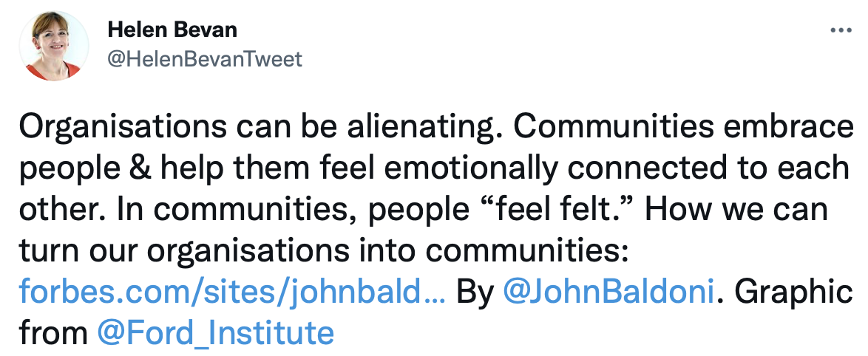Viewport: 868px width, 356px height.
Task: Click the word "from" before @Ford_Institute
Action: pyautogui.click(x=53, y=333)
